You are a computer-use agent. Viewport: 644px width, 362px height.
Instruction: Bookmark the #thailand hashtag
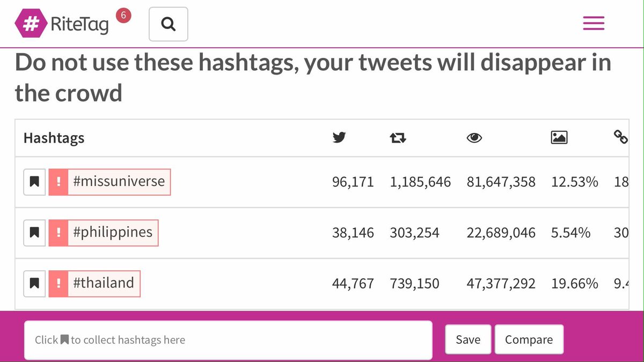34,283
